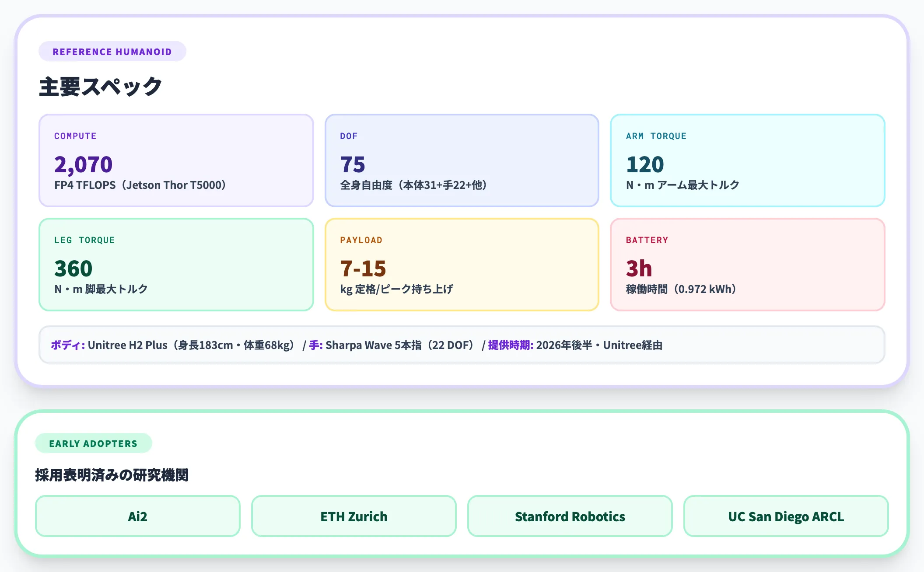Select the COMPUTE 2,070 TFLOPS card
The height and width of the screenshot is (572, 924).
pyautogui.click(x=176, y=160)
